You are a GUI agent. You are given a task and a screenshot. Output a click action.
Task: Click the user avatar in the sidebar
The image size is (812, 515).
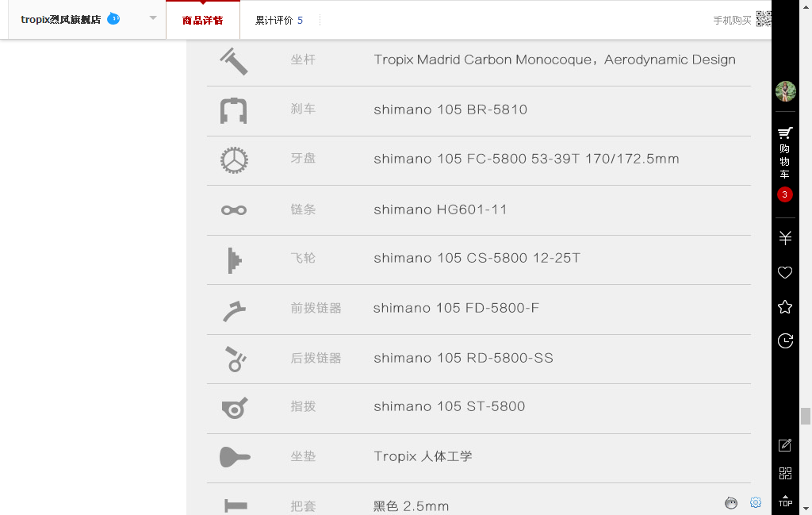785,91
